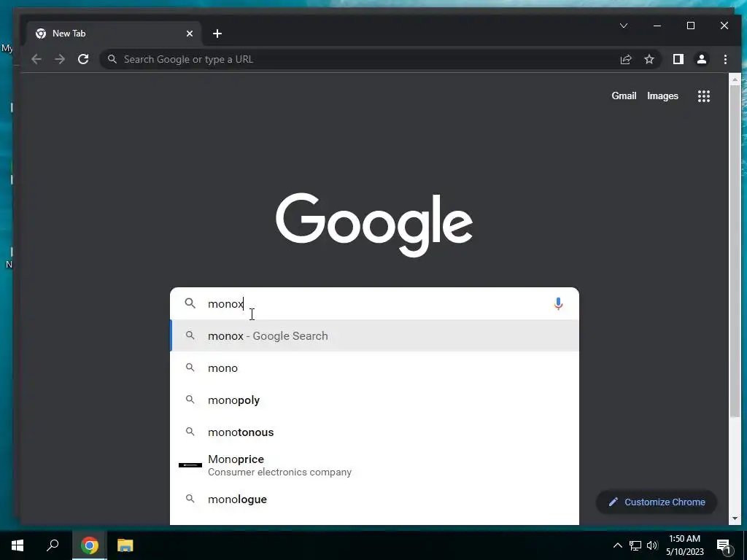Open the notification center icon

(x=724, y=545)
